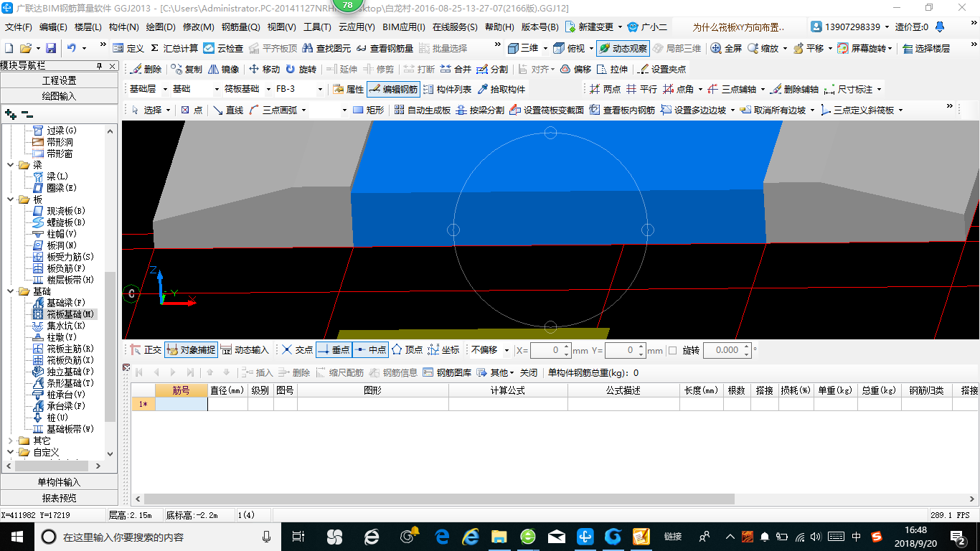The image size is (980, 551).
Task: Open Windows Start menu
Action: [17, 536]
